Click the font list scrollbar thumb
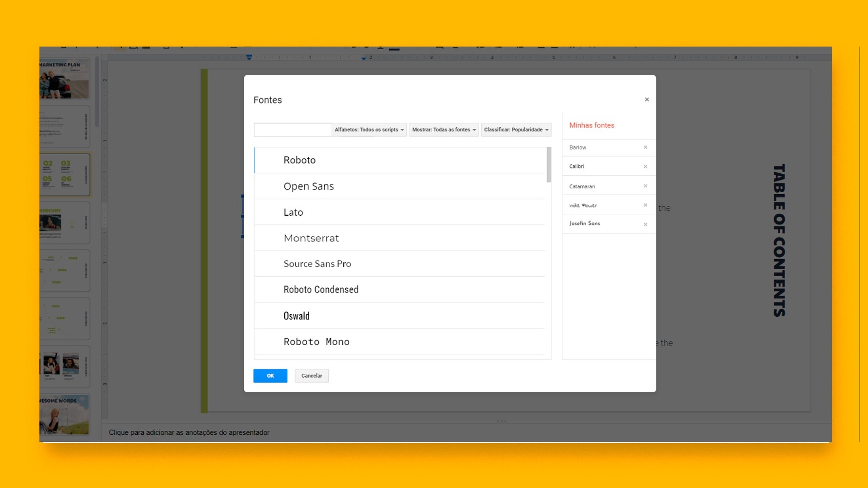 [549, 165]
